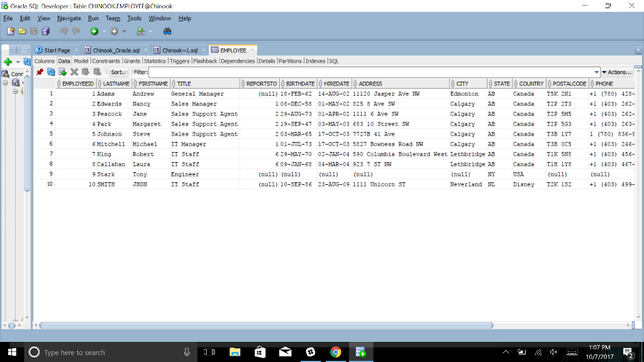Pin the EMPLOYEE data view
This screenshot has width=644, height=362.
[40, 72]
